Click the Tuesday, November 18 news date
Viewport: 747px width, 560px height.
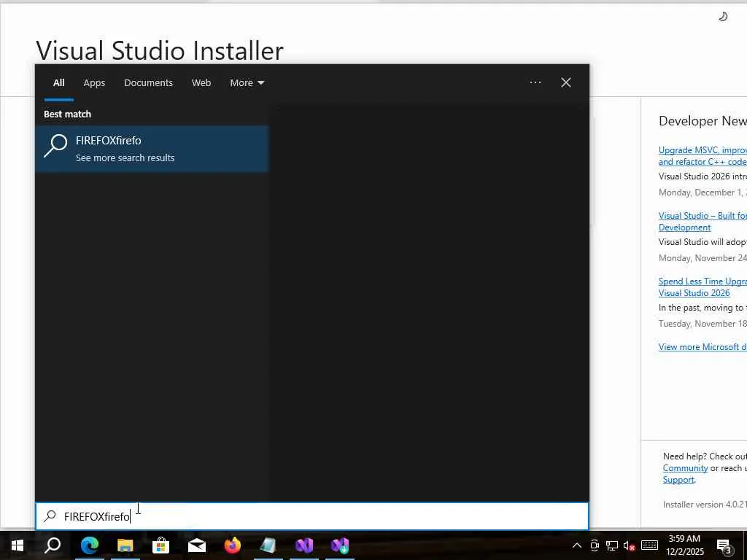click(x=703, y=324)
